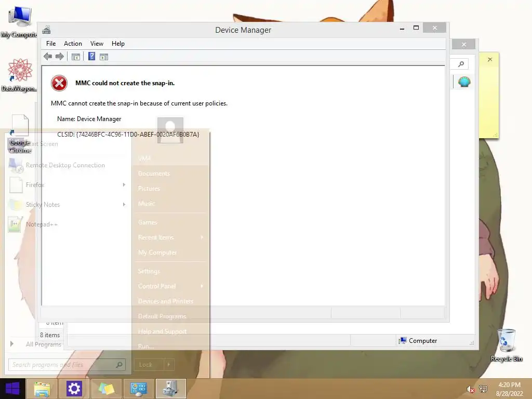Click the Forward arrow in Device Manager toolbar
The height and width of the screenshot is (399, 532).
click(x=60, y=57)
